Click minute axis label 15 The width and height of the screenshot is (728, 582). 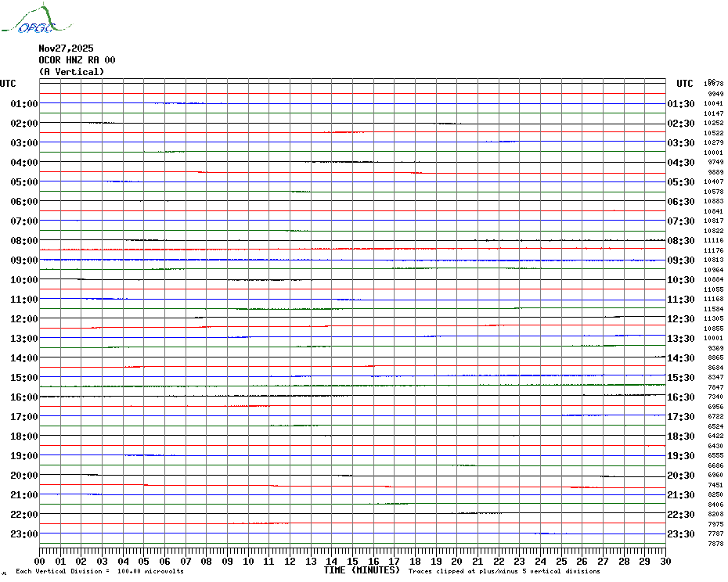pyautogui.click(x=352, y=562)
